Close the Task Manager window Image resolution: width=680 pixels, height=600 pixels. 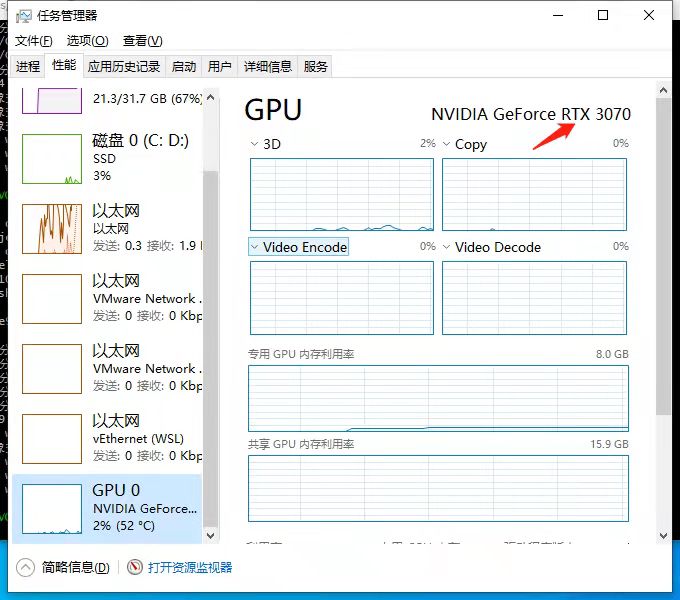pyautogui.click(x=649, y=16)
